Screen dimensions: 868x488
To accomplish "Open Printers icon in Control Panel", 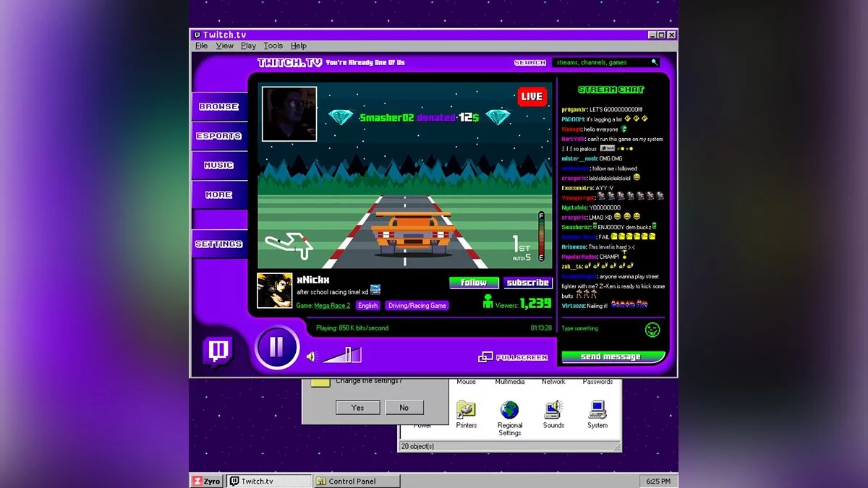I will [467, 414].
